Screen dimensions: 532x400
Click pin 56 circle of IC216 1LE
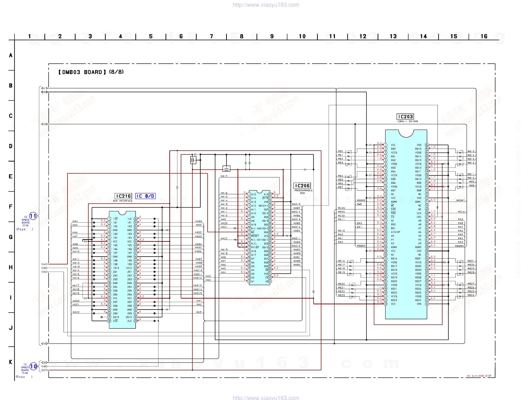click(x=136, y=219)
